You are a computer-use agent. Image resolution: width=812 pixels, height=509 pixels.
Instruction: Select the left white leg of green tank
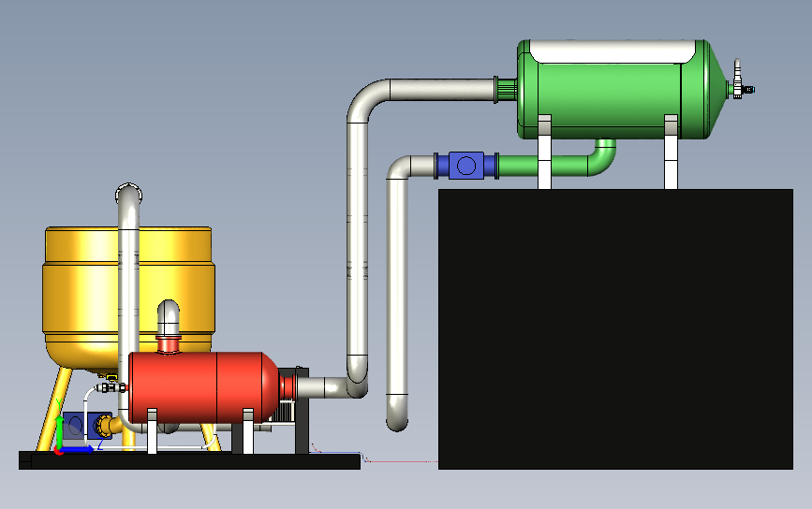544,153
